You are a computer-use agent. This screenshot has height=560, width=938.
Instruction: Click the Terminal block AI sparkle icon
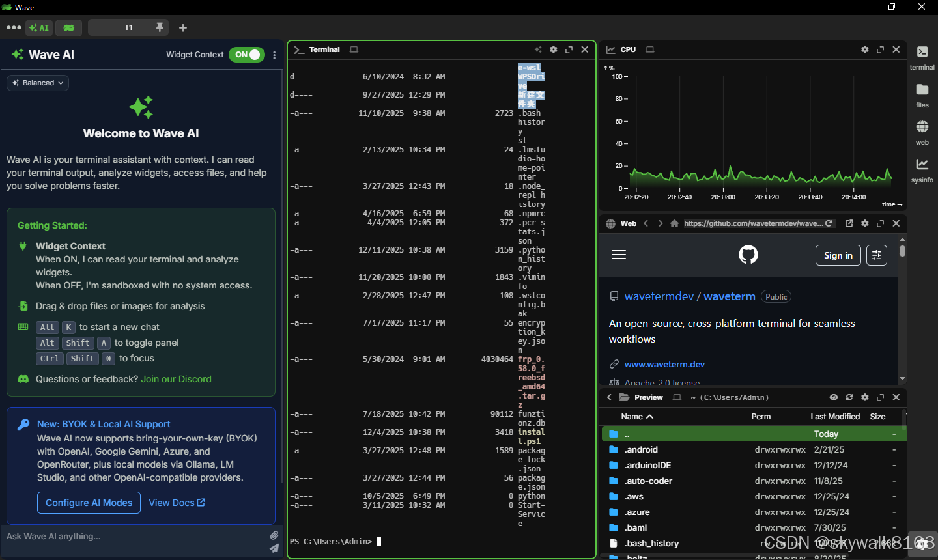click(538, 49)
